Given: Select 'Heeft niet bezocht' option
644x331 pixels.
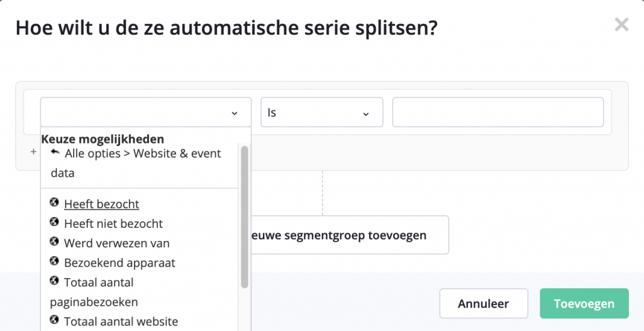Looking at the screenshot, I should coord(113,223).
